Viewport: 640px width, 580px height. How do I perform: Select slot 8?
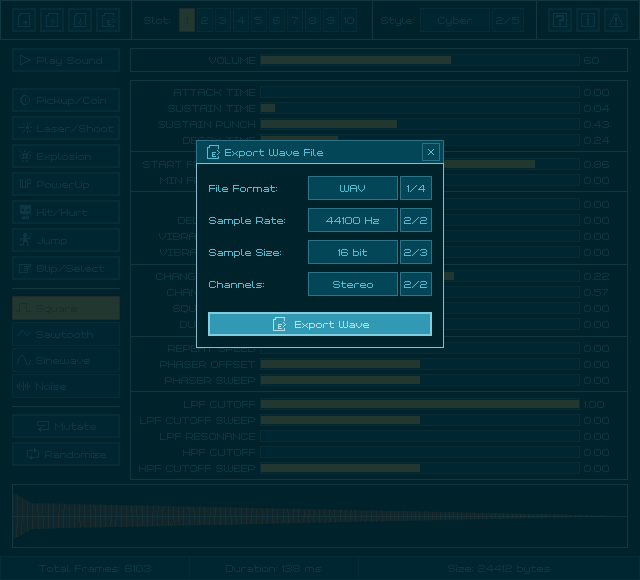313,20
